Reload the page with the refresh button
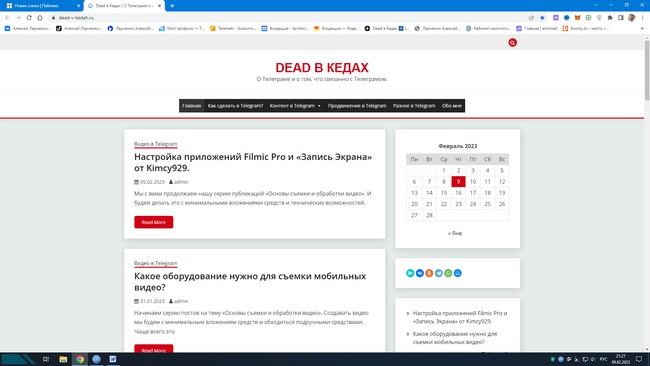 (29, 17)
